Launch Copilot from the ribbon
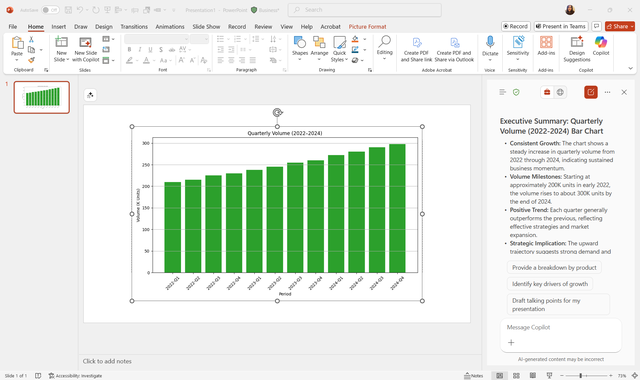Viewport: 640px width, 380px height. (601, 46)
